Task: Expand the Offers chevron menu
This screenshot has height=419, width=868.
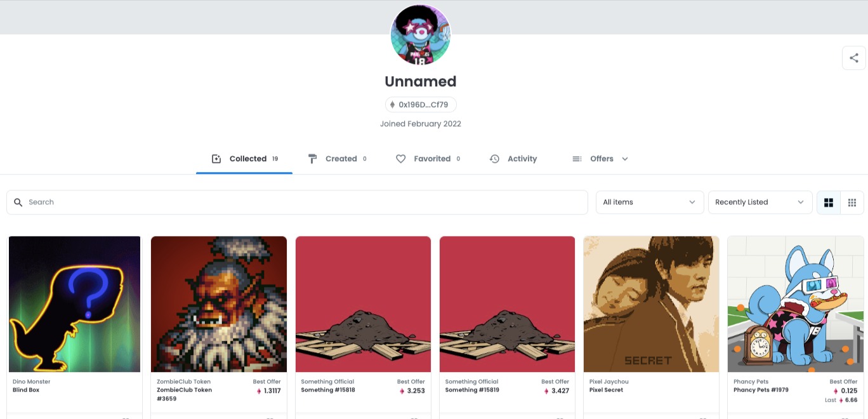Action: tap(625, 159)
